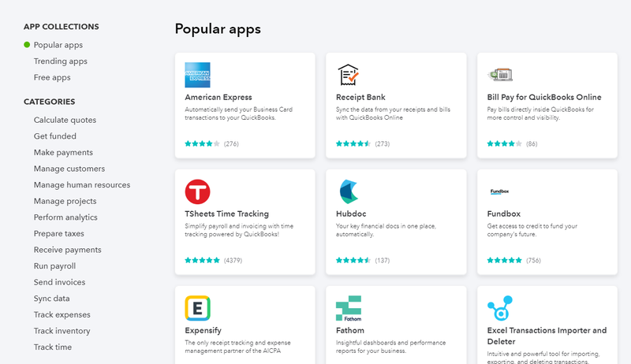
Task: Click the Bill Pay description text
Action: 540,113
